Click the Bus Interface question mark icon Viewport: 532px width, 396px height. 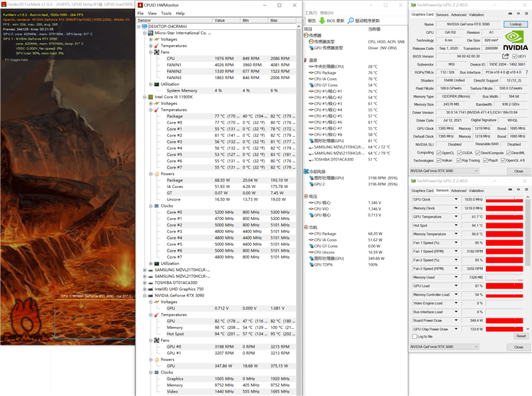527,72
